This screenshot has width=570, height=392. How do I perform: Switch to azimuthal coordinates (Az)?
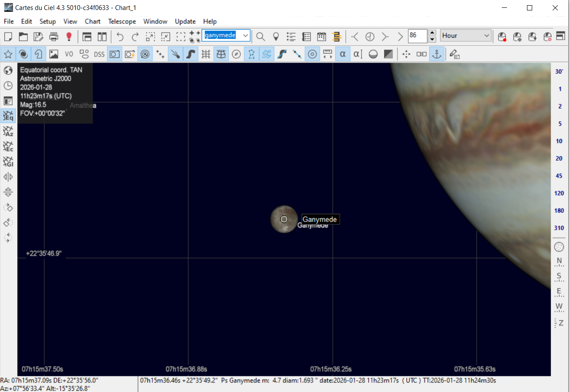(x=8, y=131)
